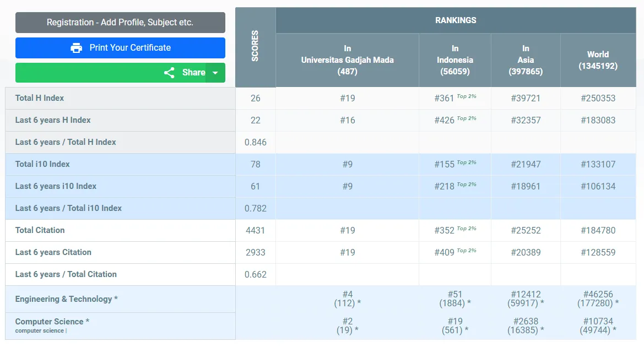Select the In Universitas Gadjah Mada column header
This screenshot has height=347, width=644.
(347, 60)
